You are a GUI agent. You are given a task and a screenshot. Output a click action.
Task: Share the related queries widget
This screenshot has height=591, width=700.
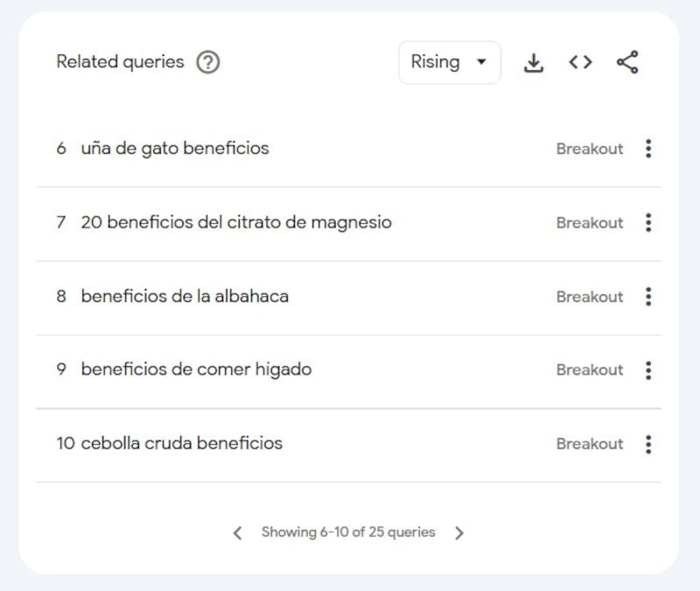click(x=627, y=62)
